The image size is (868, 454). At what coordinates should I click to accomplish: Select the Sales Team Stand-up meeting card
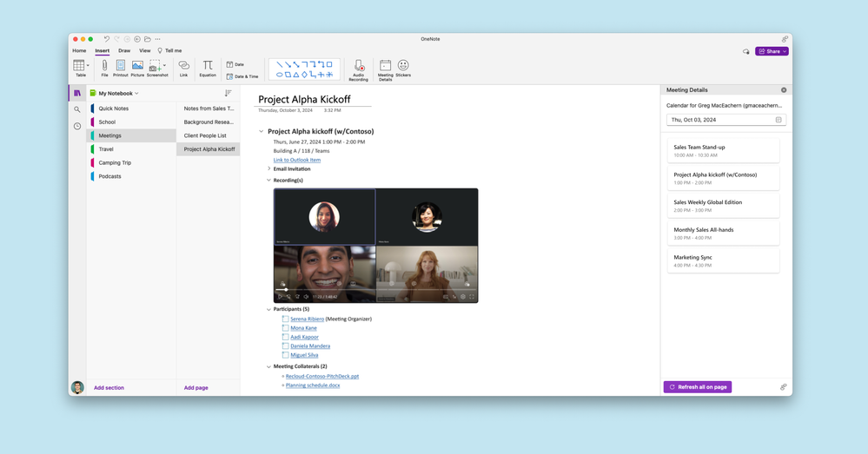723,150
